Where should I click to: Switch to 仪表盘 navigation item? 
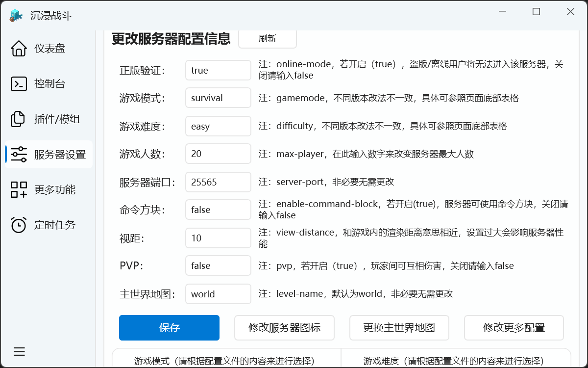(x=49, y=49)
